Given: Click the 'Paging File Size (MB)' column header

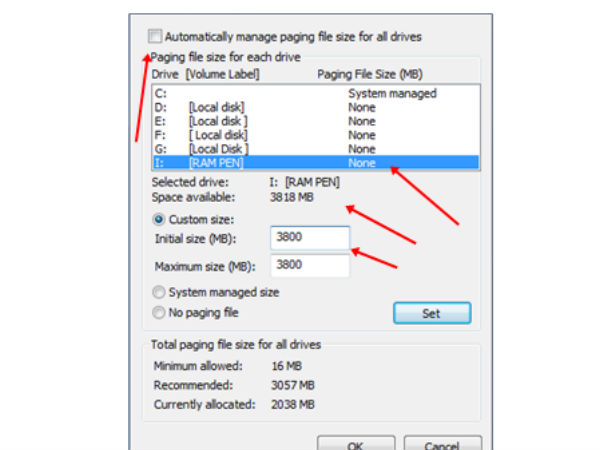Looking at the screenshot, I should [x=370, y=74].
